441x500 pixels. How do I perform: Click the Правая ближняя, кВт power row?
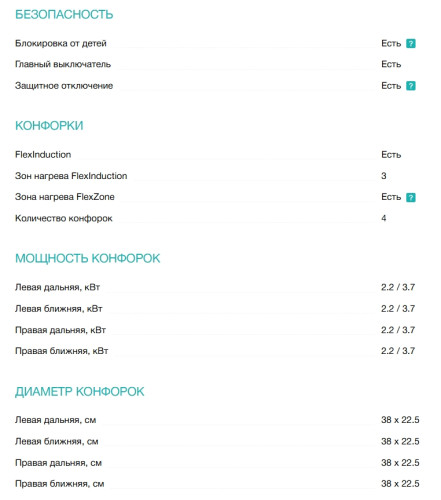(217, 351)
